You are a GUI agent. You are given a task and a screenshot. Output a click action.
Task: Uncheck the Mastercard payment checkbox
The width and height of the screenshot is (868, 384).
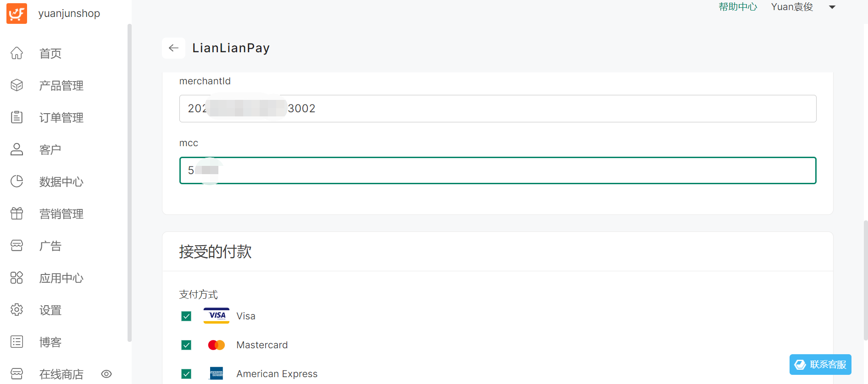pyautogui.click(x=186, y=345)
